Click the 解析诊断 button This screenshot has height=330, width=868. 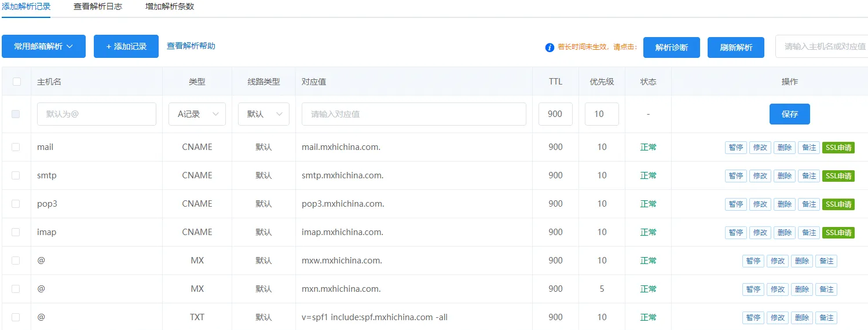tap(671, 47)
